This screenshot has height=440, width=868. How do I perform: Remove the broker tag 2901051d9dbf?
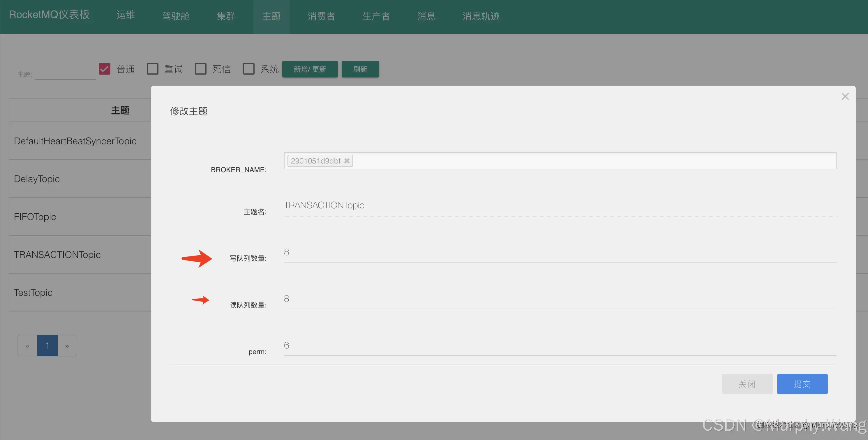347,161
